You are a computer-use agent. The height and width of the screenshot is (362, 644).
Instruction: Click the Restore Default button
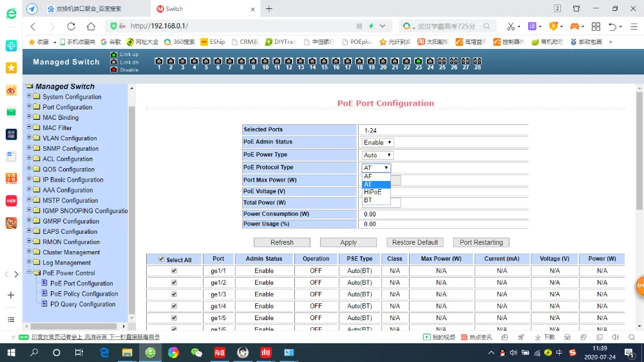415,243
